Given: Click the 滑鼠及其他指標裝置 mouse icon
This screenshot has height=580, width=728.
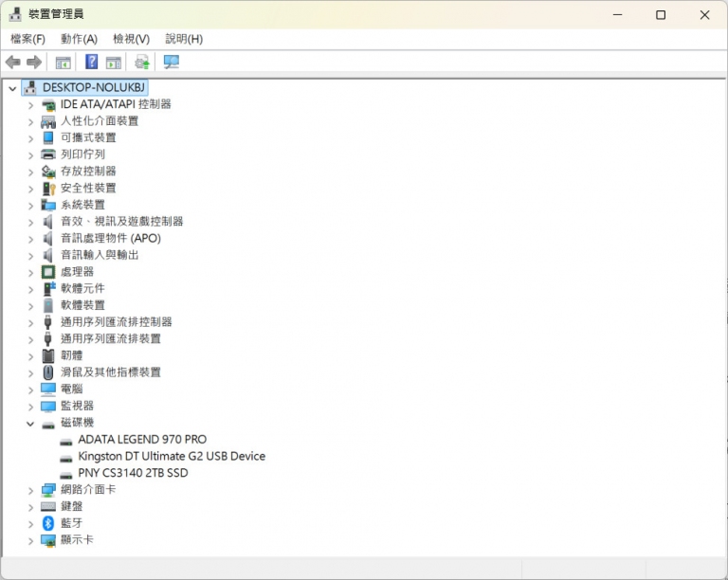Looking at the screenshot, I should (48, 372).
